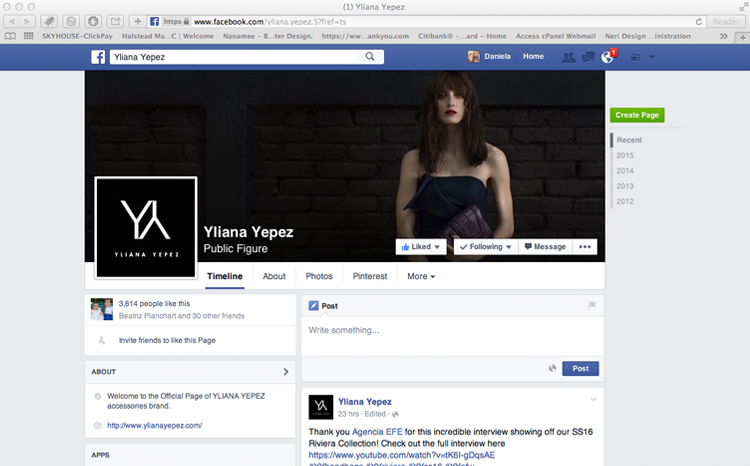Open the post options chevron dropdown
Viewport: 750px width, 466px height.
[593, 399]
